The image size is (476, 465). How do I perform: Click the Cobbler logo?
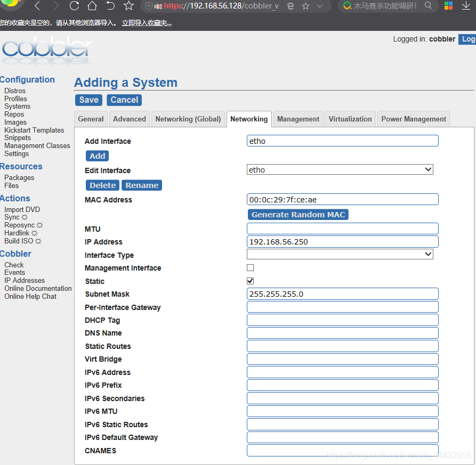[47, 51]
